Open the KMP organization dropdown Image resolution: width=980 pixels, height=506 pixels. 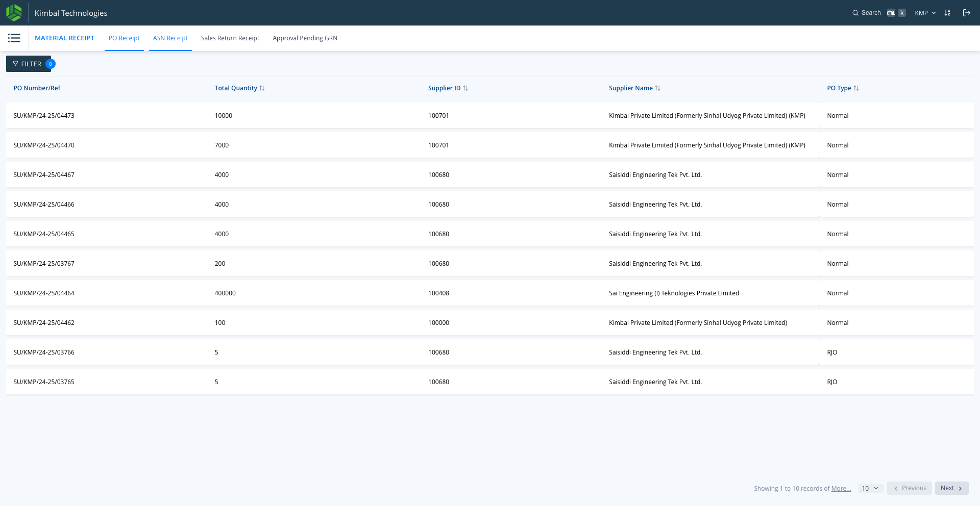pos(925,13)
